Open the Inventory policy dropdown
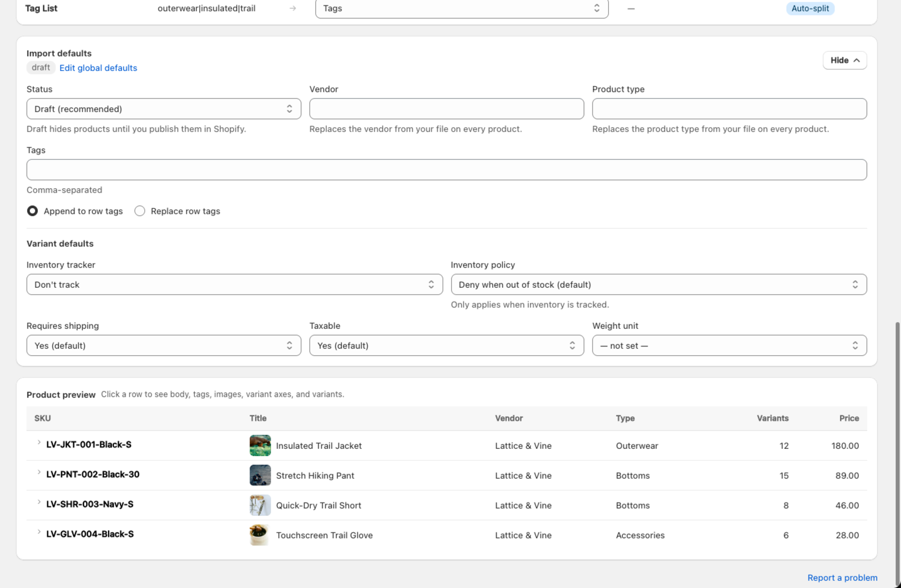 pyautogui.click(x=659, y=284)
